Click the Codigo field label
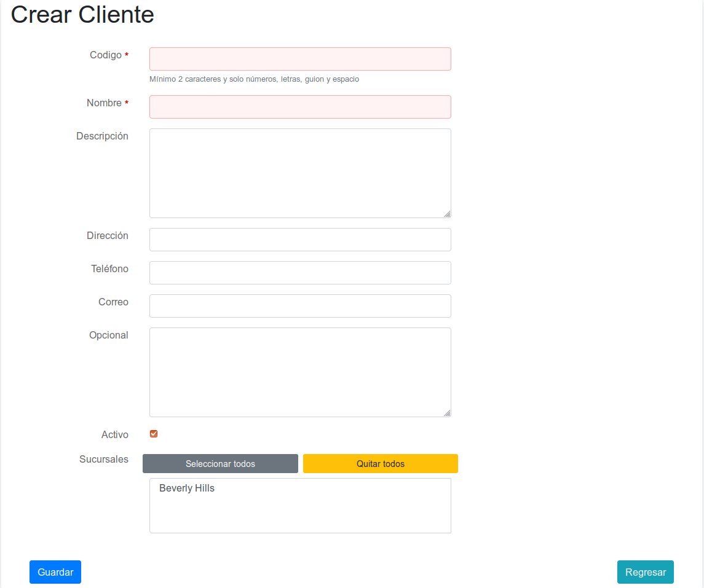The image size is (704, 588). (x=106, y=55)
